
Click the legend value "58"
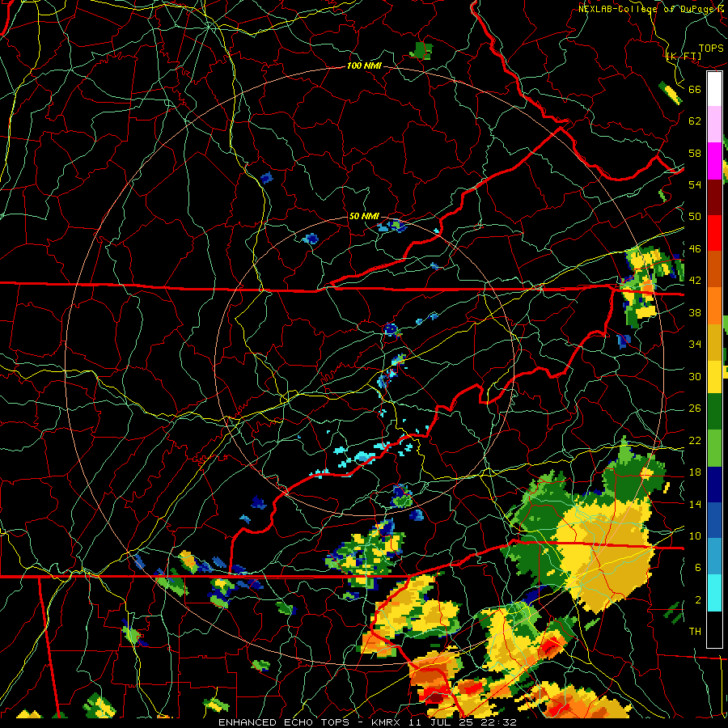coord(695,153)
